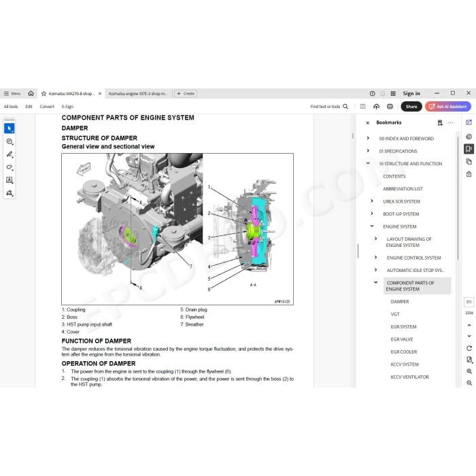Close the Komatsu WA270-8 shop tab
The width and height of the screenshot is (476, 476).
(100, 94)
